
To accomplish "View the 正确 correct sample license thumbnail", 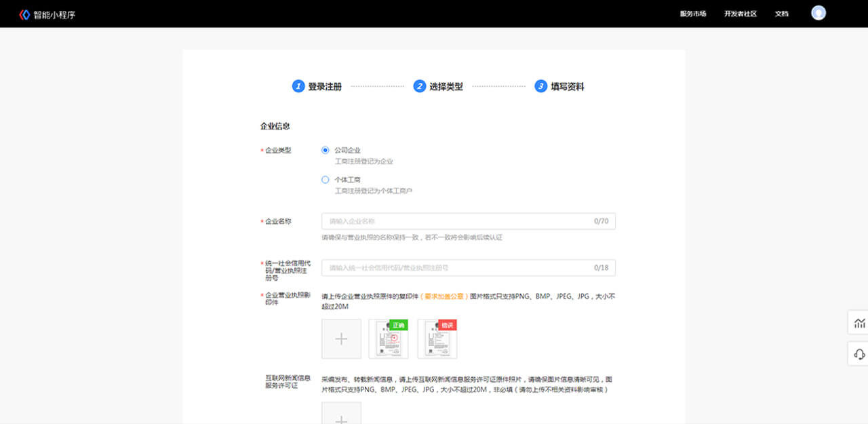I will tap(388, 339).
